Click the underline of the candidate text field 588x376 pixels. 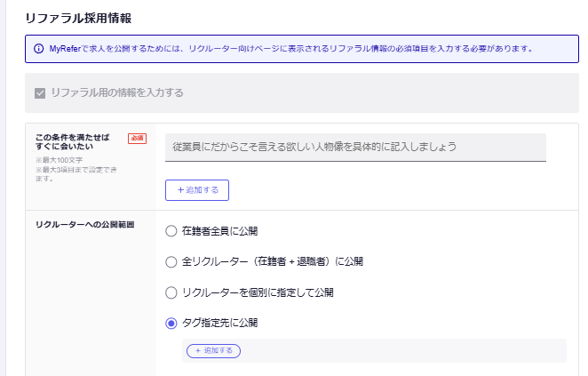tap(355, 161)
